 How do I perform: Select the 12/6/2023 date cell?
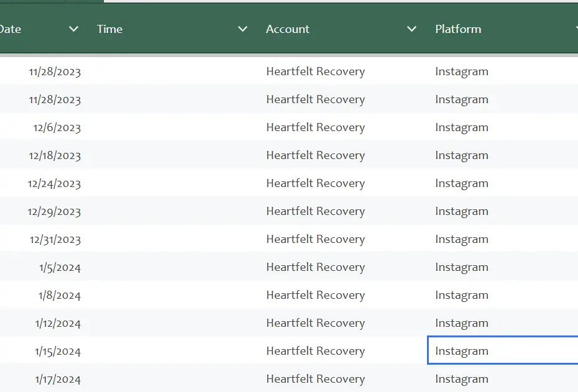(x=57, y=127)
